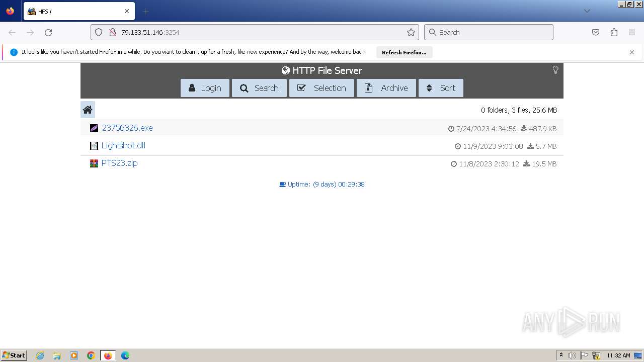Viewport: 644px width, 362px height.
Task: Click the Firefox View icon
Action: [x=10, y=11]
